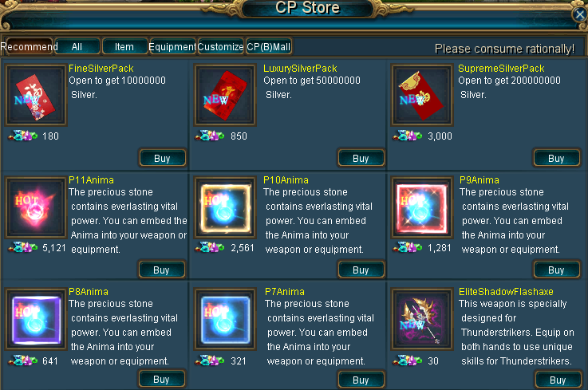Click the P7Anima blue-framed stone icon
588x390 pixels.
[225, 319]
